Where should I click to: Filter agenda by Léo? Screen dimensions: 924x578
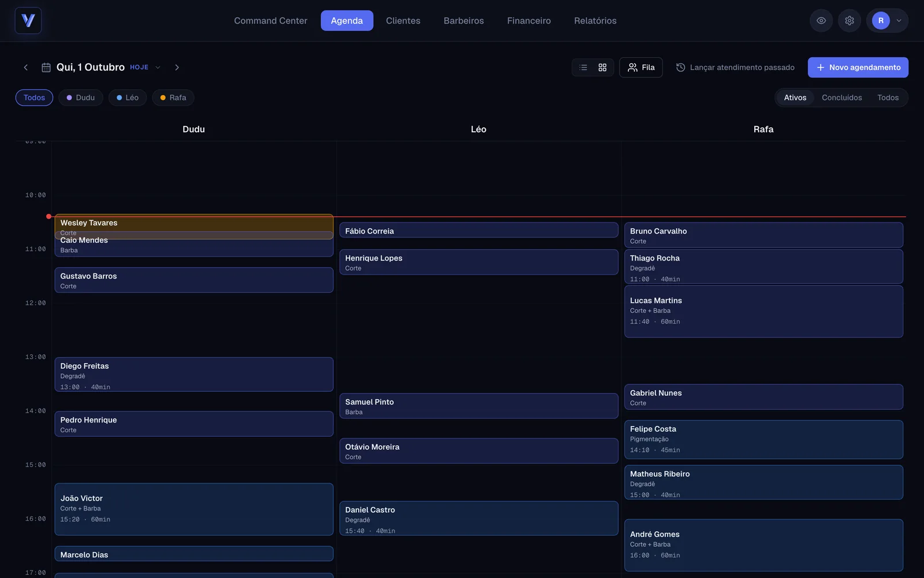pyautogui.click(x=128, y=98)
